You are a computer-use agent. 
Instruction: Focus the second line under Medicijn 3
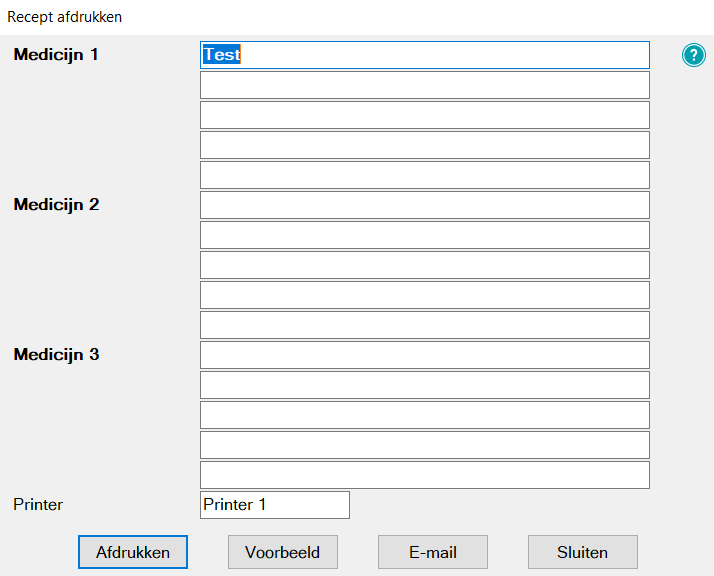point(425,385)
